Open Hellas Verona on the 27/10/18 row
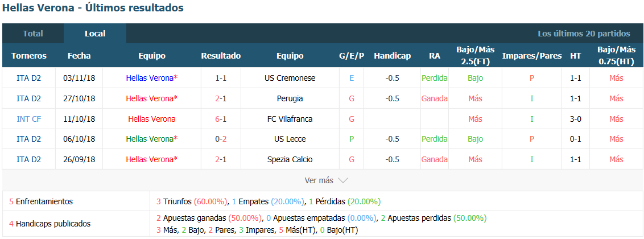This screenshot has width=644, height=239. pos(151,98)
